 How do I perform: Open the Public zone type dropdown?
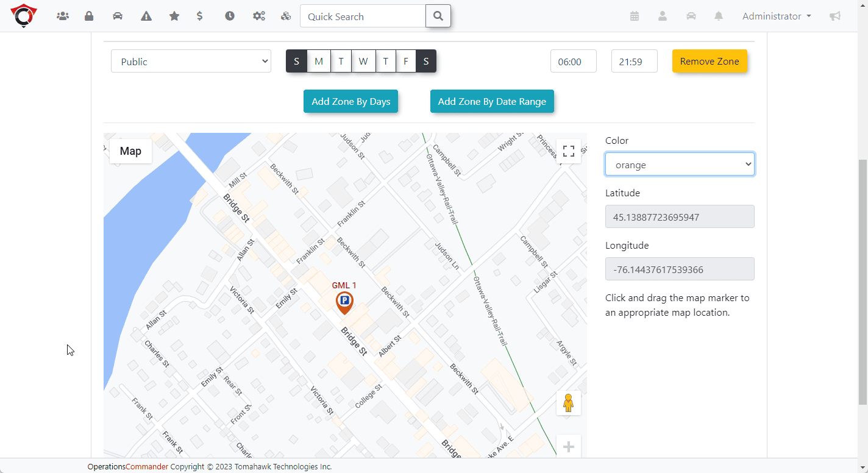point(191,62)
